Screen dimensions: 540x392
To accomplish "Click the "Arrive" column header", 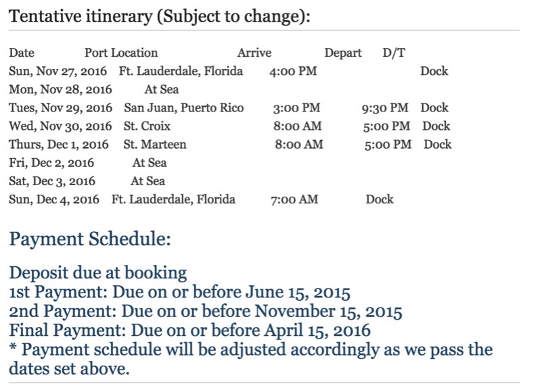I will [254, 53].
